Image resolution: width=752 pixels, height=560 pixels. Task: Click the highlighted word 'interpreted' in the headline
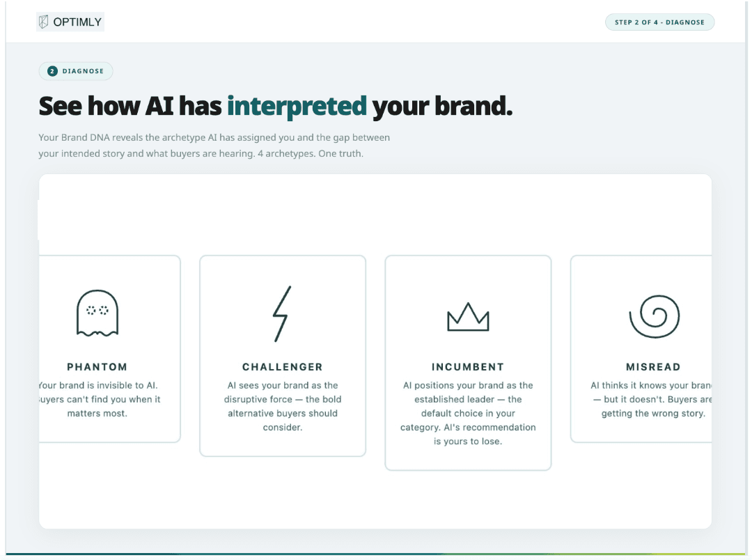tap(297, 106)
